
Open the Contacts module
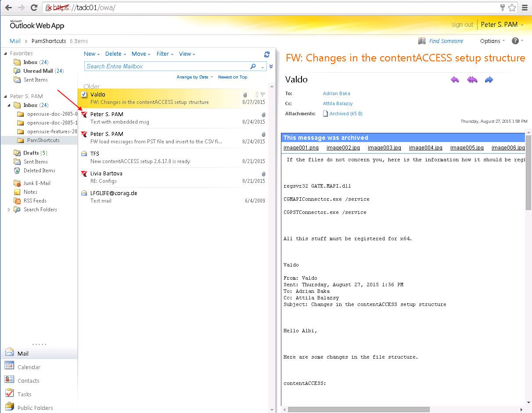point(27,380)
